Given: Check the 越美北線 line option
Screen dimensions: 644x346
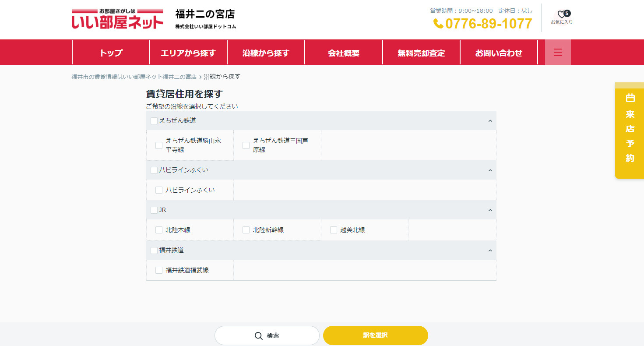Looking at the screenshot, I should [334, 230].
